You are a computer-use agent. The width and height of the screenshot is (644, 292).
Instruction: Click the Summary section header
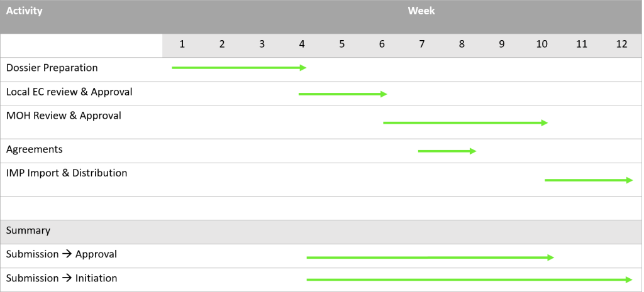pos(28,230)
